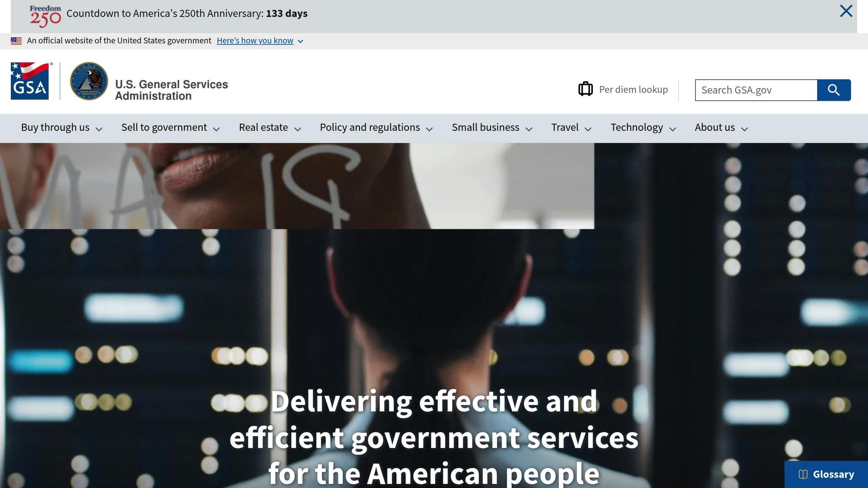Open the Glossary button
Screen dimensions: 868x488
826,474
